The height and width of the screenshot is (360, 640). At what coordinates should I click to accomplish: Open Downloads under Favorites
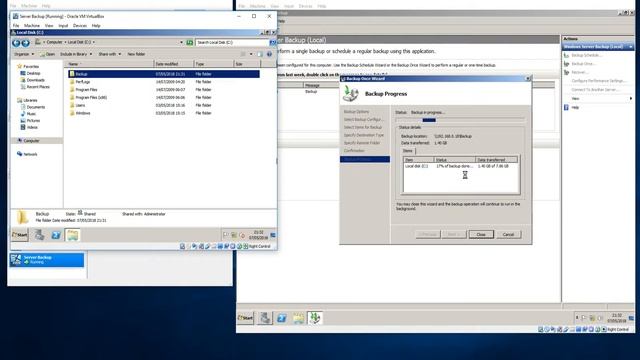pyautogui.click(x=36, y=80)
